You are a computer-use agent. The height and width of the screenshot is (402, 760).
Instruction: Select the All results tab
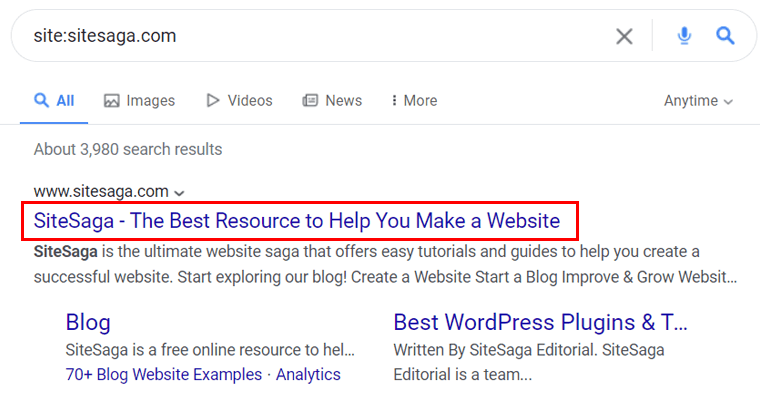point(54,100)
